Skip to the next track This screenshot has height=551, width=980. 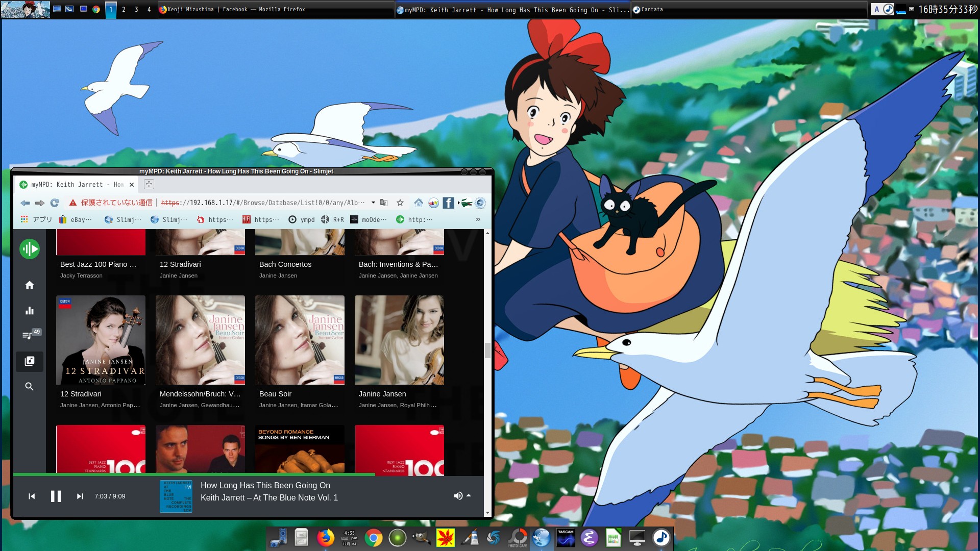click(x=80, y=496)
